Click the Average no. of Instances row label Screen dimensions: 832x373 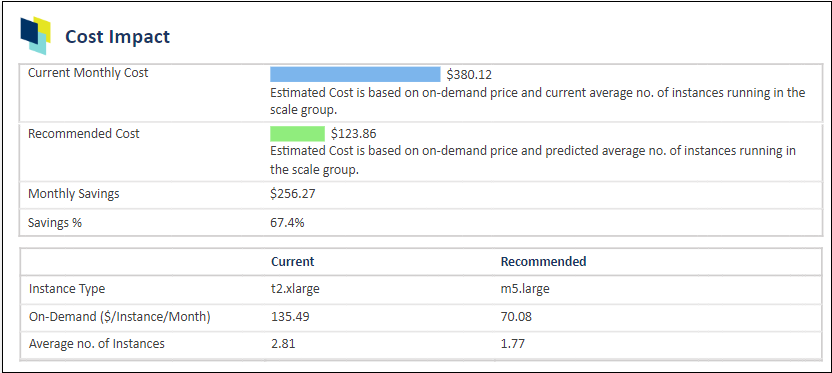97,344
